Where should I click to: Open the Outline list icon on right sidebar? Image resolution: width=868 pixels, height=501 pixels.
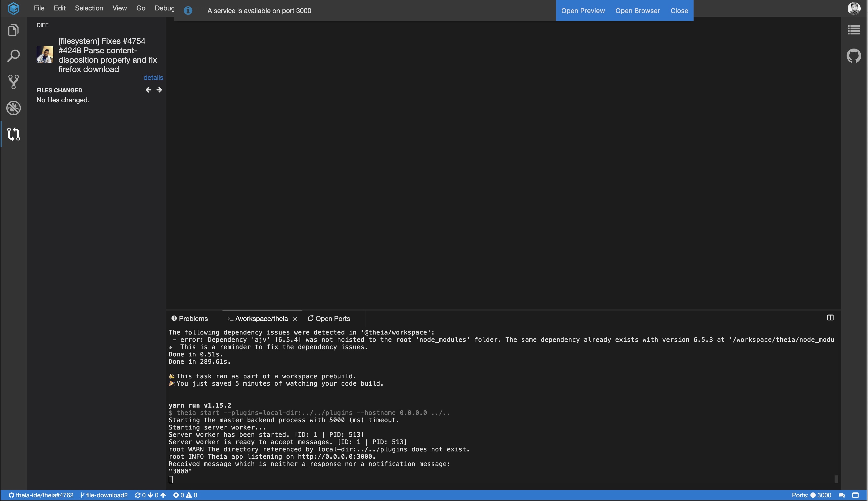854,30
